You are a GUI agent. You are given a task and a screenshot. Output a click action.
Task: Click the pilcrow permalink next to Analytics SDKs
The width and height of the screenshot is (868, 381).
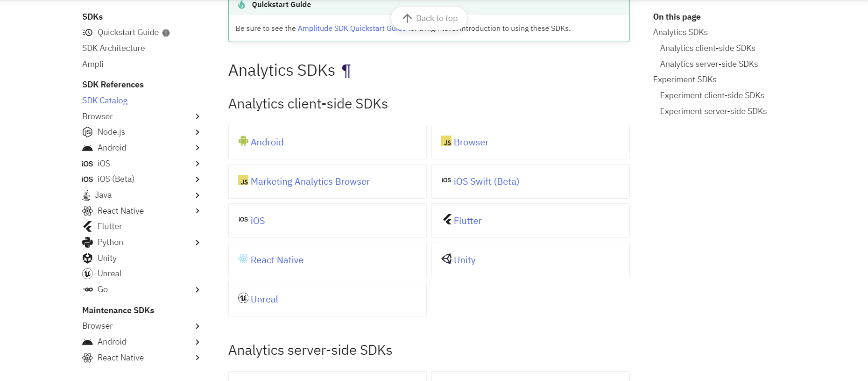point(346,71)
